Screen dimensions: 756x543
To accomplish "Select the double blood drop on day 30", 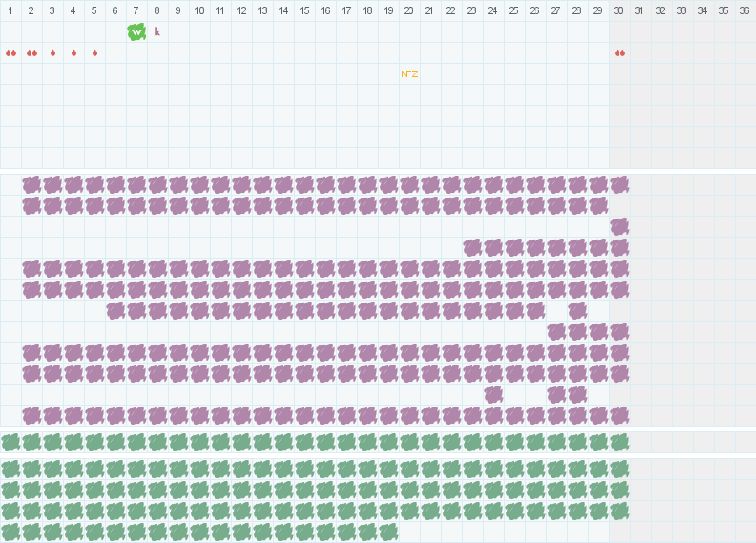I will (619, 52).
